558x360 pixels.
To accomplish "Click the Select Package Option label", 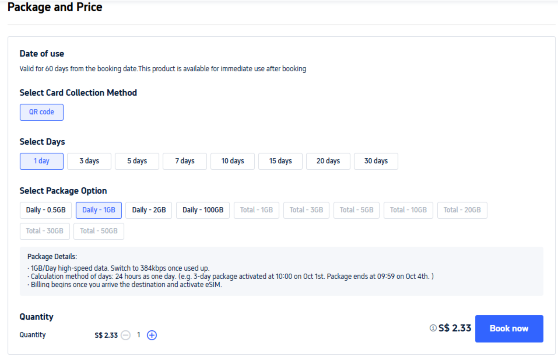I will pos(63,191).
